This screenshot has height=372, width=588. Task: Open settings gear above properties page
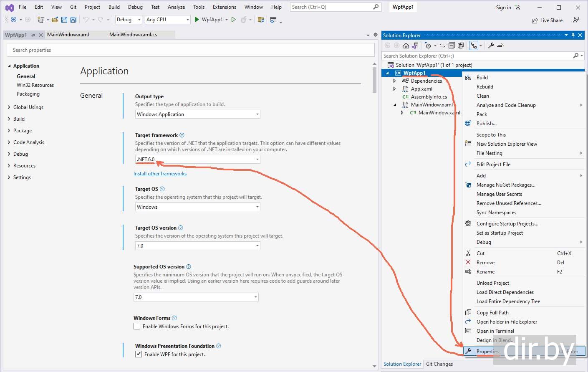point(375,35)
